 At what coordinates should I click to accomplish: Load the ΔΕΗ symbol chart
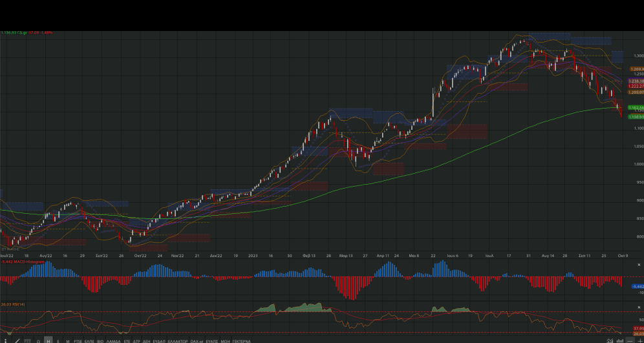[x=147, y=341]
